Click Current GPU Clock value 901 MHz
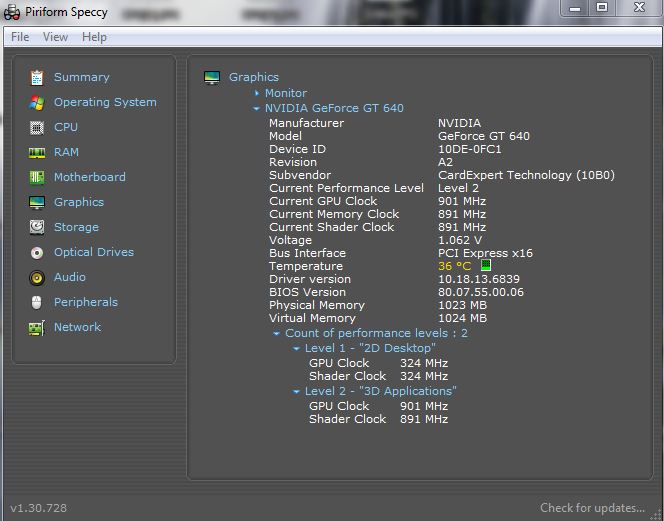 click(x=462, y=201)
